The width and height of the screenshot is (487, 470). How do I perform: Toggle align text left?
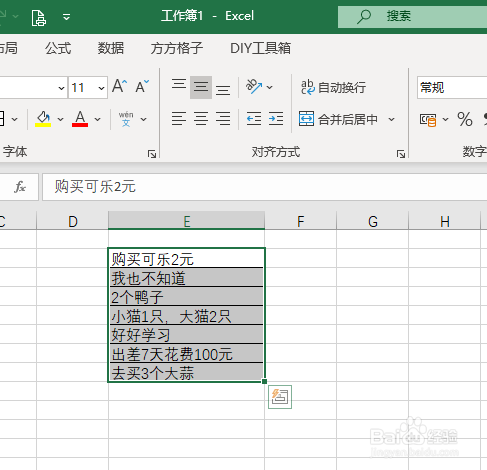(x=179, y=119)
